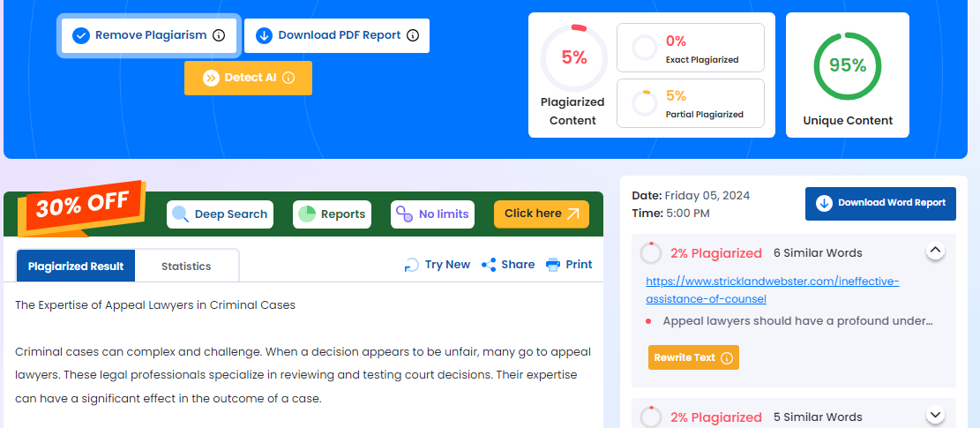
Task: Click the '6 Similar Words' label
Action: pos(818,253)
